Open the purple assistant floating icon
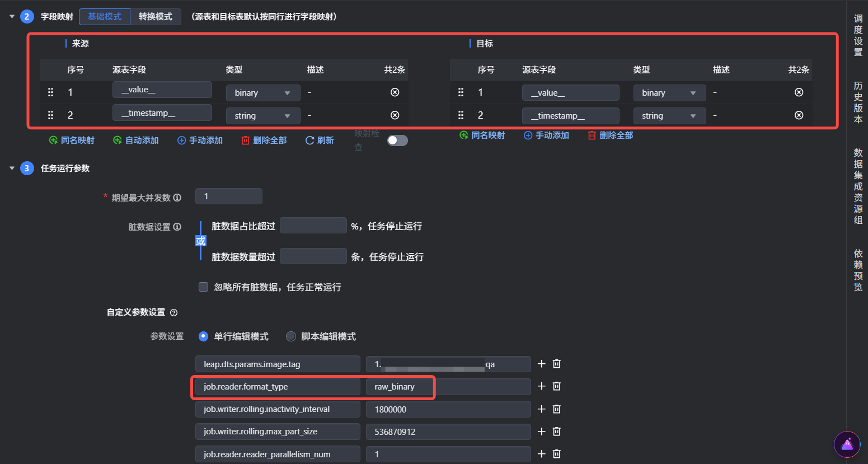This screenshot has height=464, width=868. pos(847,445)
